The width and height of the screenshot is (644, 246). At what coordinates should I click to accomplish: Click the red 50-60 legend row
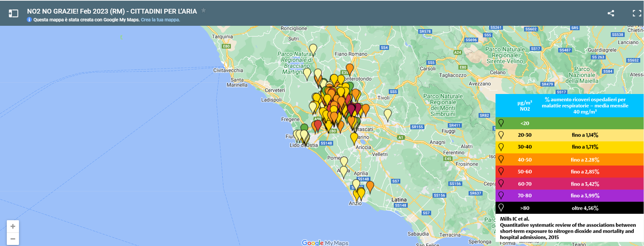pos(569,172)
